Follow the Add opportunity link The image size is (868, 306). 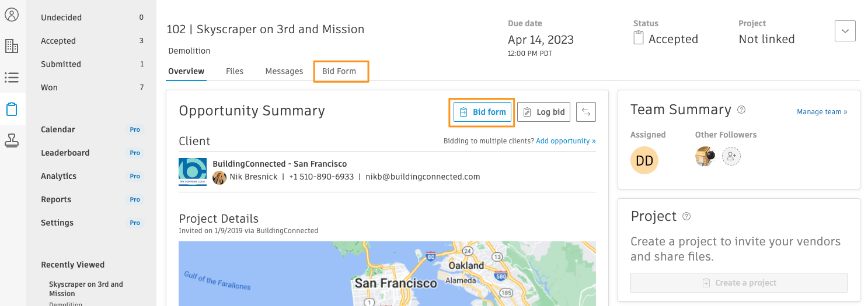[566, 141]
